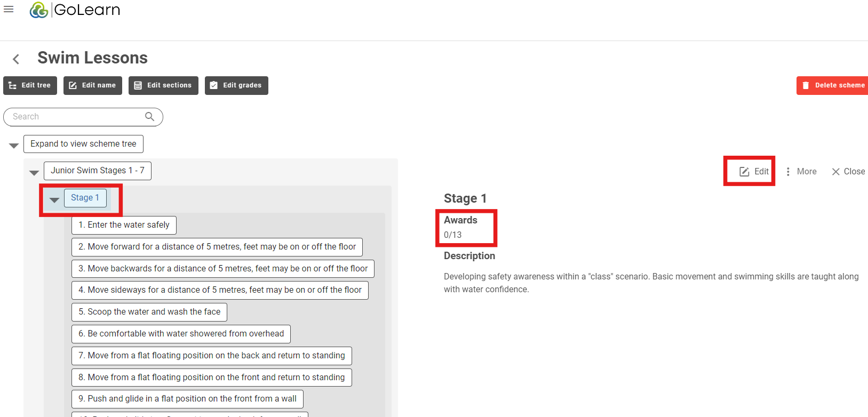Go back using the left chevron
The width and height of the screenshot is (868, 417).
click(16, 59)
